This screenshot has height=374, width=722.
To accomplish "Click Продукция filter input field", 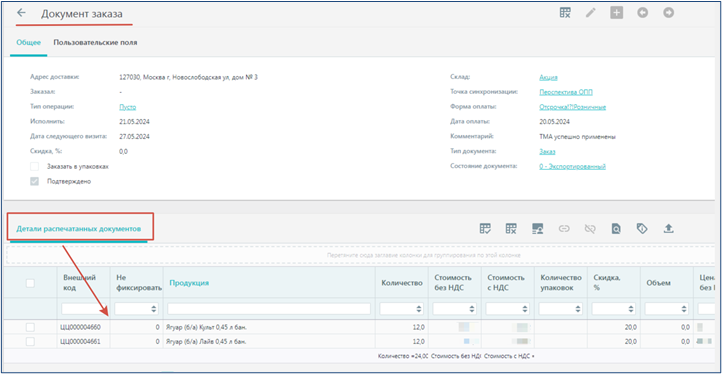I will pyautogui.click(x=269, y=309).
